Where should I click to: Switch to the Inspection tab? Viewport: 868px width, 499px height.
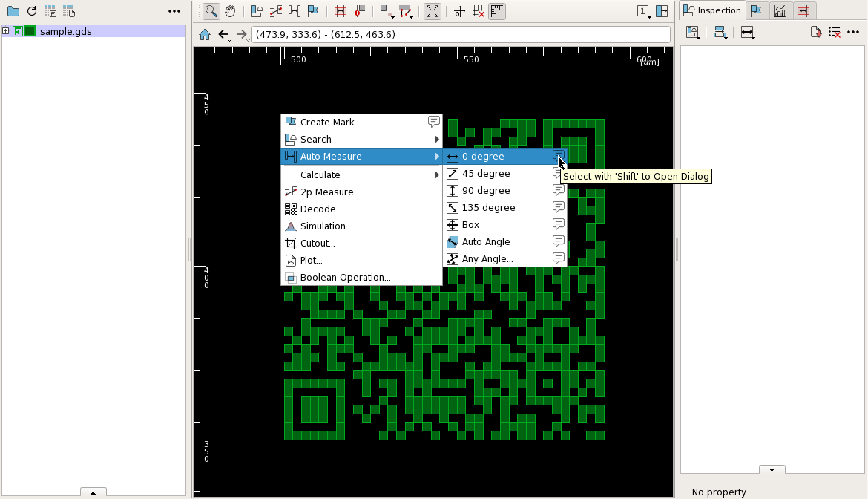pyautogui.click(x=713, y=10)
